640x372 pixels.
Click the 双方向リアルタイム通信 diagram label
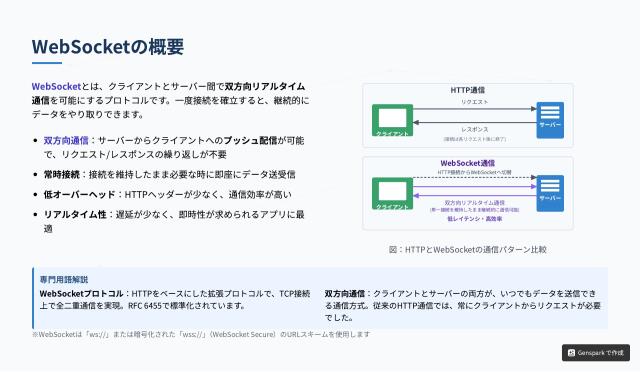point(474,203)
